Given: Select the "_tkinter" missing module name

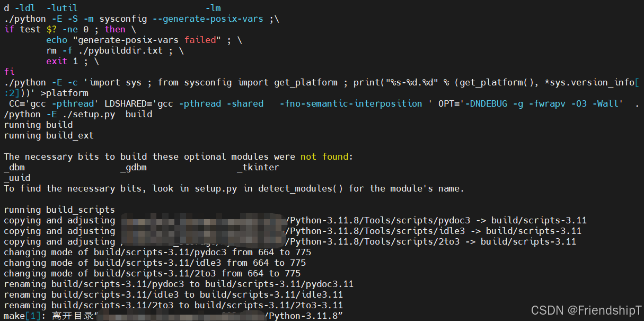Looking at the screenshot, I should [x=258, y=167].
